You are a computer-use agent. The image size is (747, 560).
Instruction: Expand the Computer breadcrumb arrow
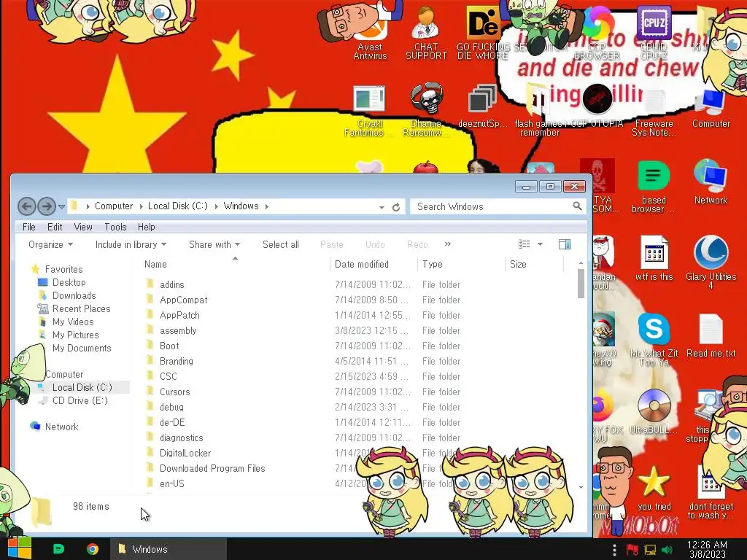tap(141, 206)
